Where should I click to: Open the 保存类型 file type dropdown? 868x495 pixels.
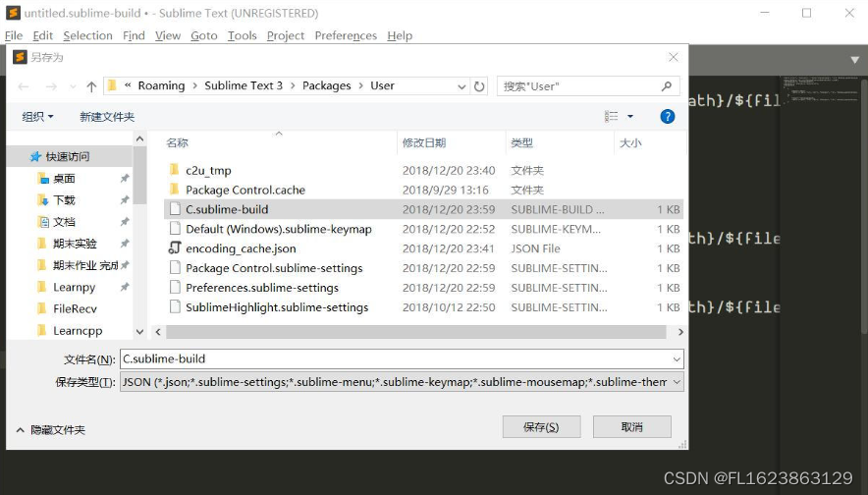402,382
